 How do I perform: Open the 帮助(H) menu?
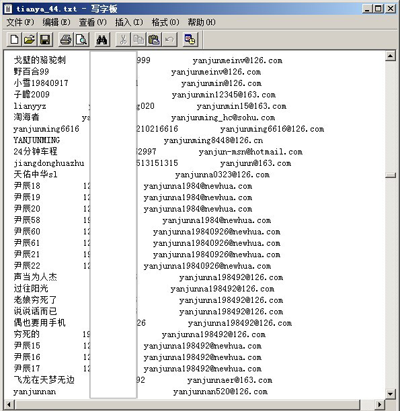pos(201,22)
